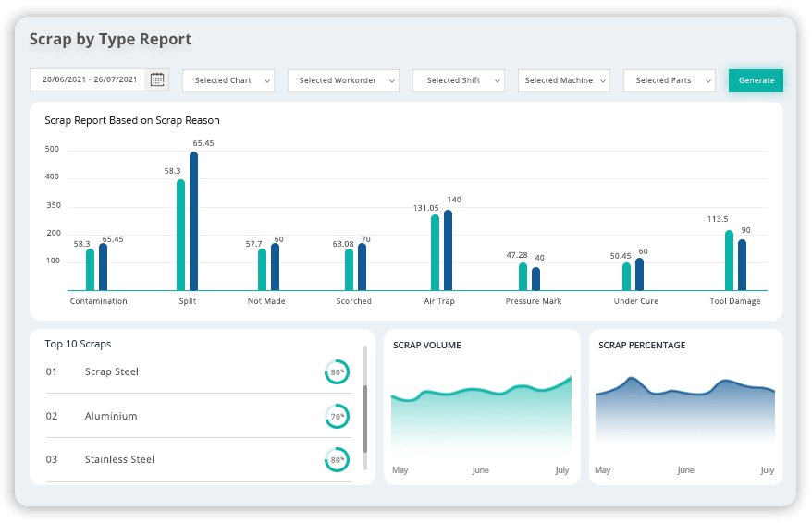The image size is (812, 523).
Task: Click the Scrap Steel 80% progress ring
Action: coord(337,372)
